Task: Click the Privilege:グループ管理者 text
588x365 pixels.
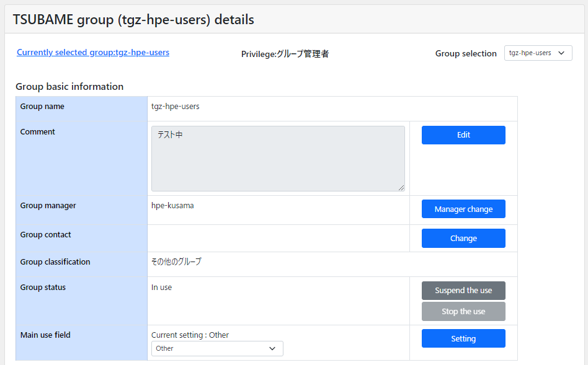Action: point(285,54)
